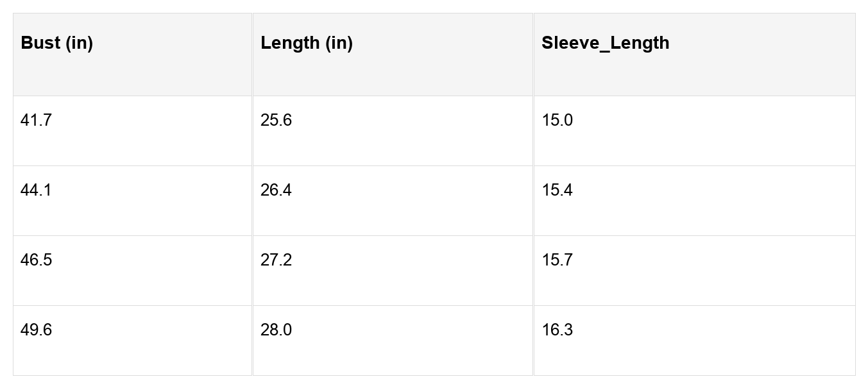Choose the cell containing 27.2
The height and width of the screenshot is (388, 868).
click(x=276, y=260)
